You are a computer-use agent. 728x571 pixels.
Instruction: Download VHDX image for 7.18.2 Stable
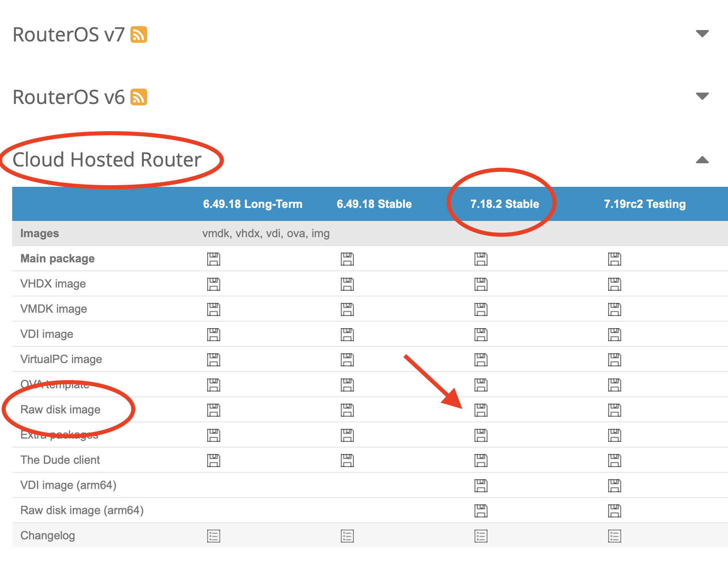click(481, 284)
